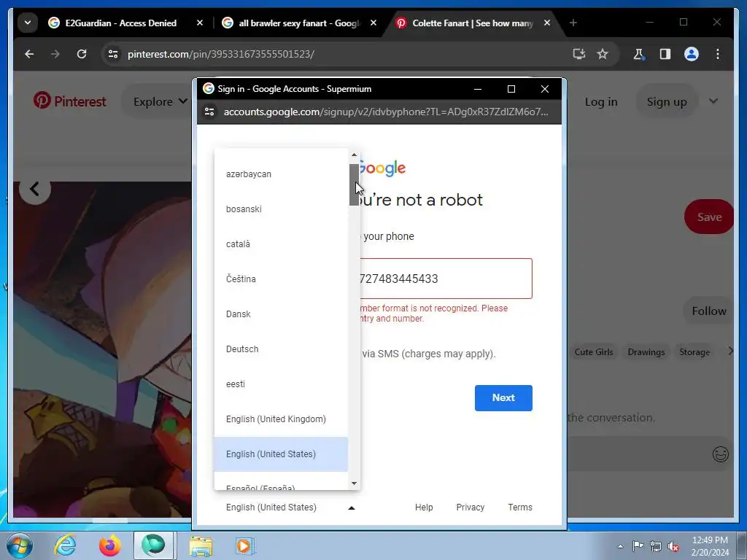The height and width of the screenshot is (560, 747).
Task: Click language list scroll up arrow
Action: [x=354, y=155]
